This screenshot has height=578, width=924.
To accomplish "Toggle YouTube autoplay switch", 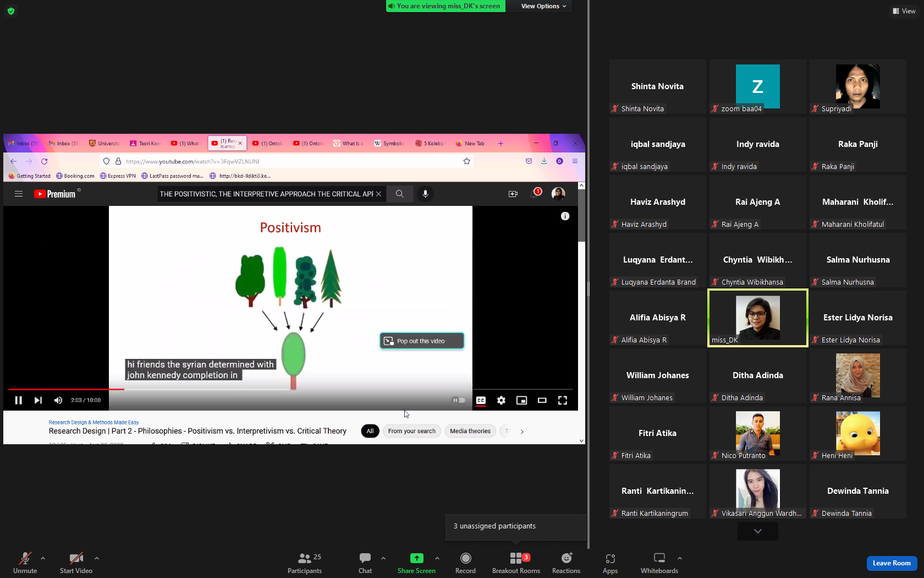I will 459,400.
